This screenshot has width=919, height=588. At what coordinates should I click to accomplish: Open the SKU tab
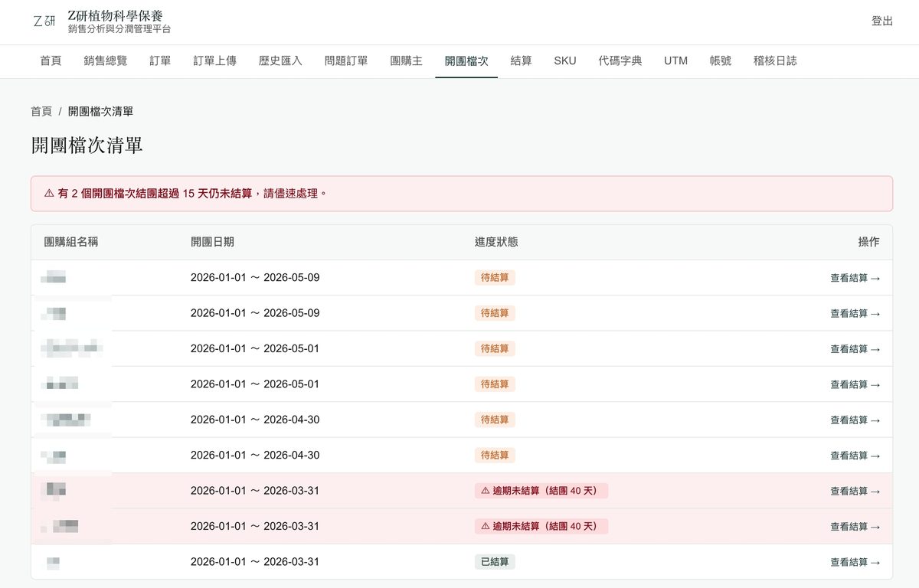coord(565,60)
